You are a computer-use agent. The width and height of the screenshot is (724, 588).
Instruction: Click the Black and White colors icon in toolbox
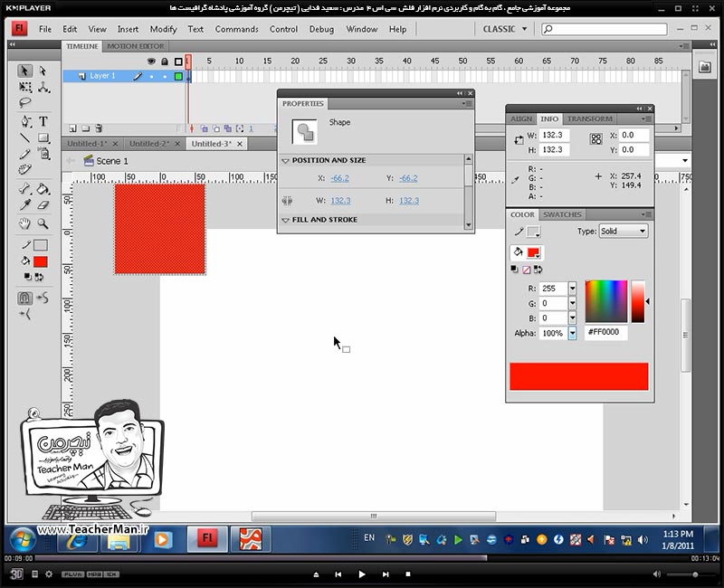pyautogui.click(x=28, y=277)
